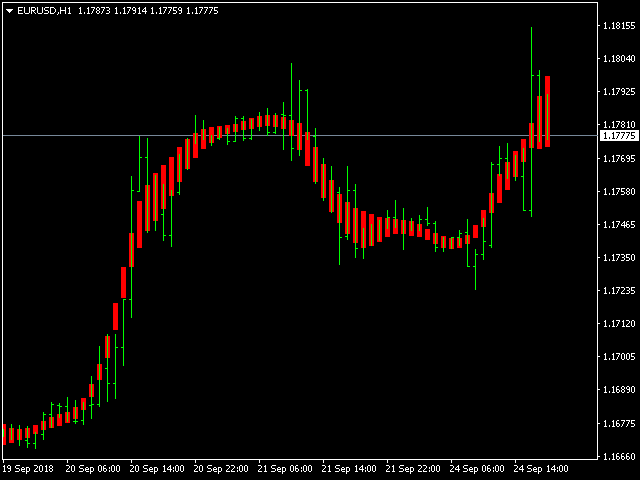
Task: Click the 19 Sep 2018 date label
Action: (x=28, y=469)
